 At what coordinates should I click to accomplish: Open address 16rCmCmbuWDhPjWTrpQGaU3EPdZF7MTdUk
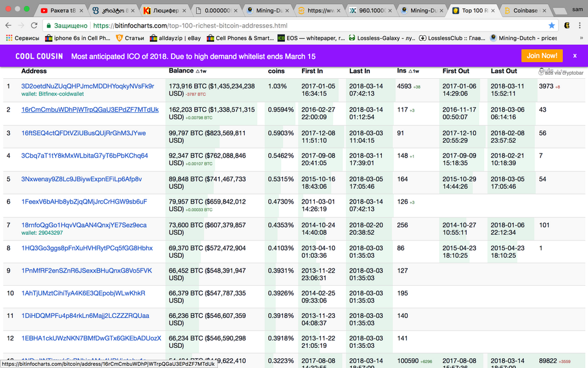pos(90,109)
